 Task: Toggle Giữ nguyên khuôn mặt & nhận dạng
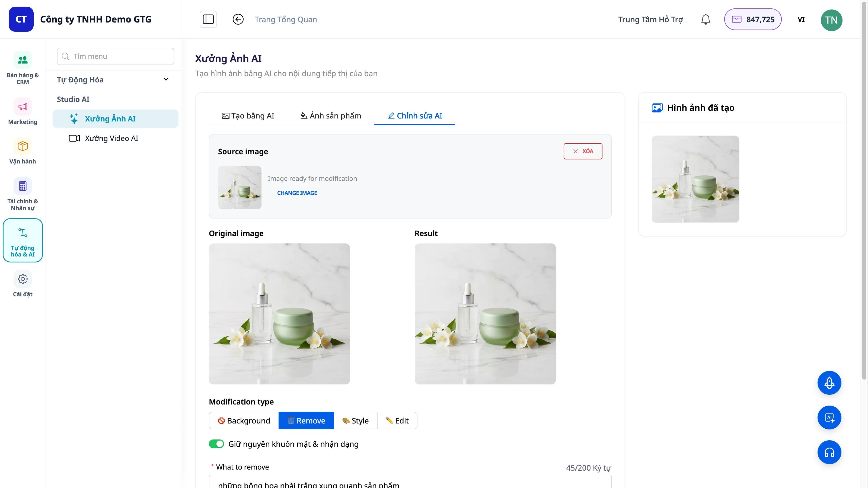coord(216,444)
